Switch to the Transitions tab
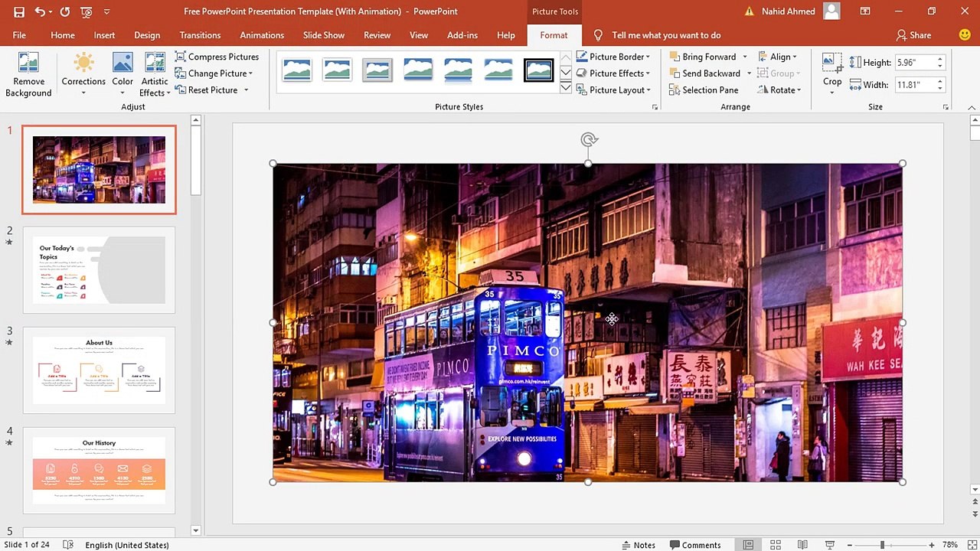Image resolution: width=980 pixels, height=551 pixels. (200, 35)
